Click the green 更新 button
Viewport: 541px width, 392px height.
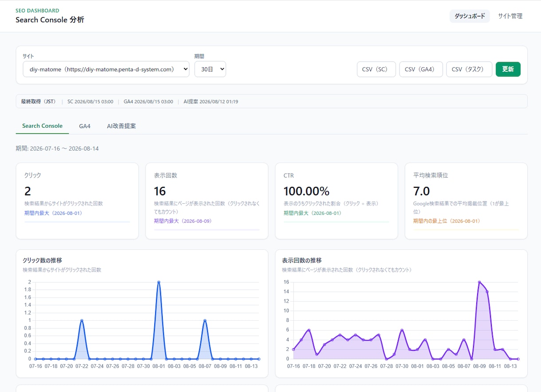tap(508, 69)
